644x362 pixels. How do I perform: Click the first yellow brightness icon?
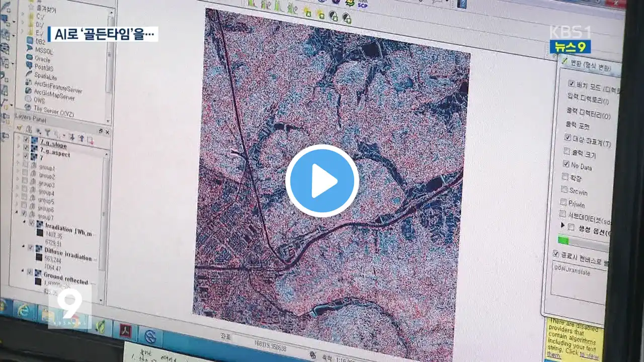[x=306, y=13]
